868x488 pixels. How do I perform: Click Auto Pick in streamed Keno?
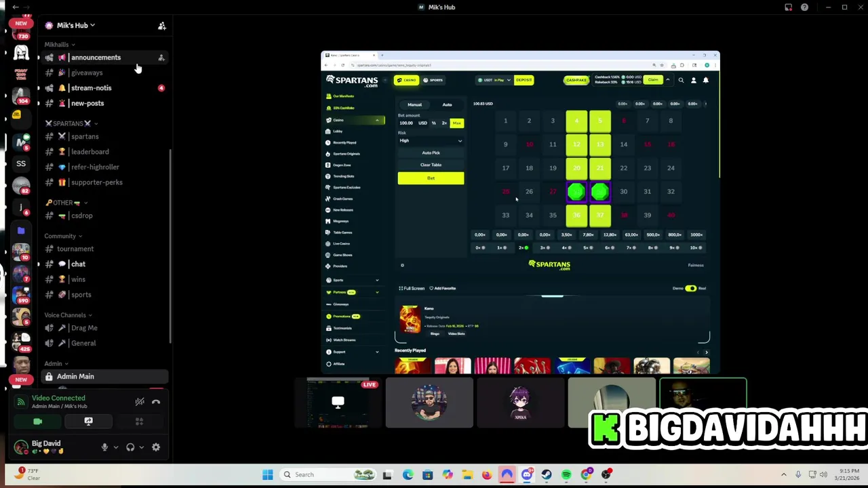431,153
